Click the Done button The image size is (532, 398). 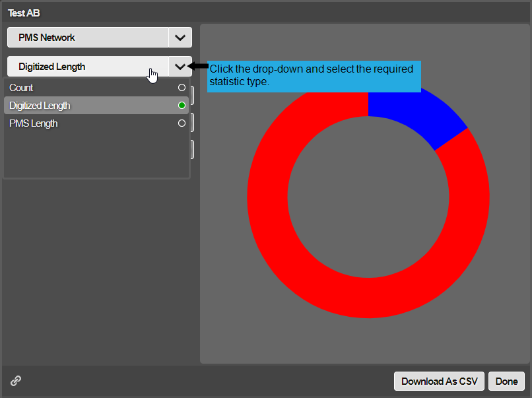pos(507,381)
